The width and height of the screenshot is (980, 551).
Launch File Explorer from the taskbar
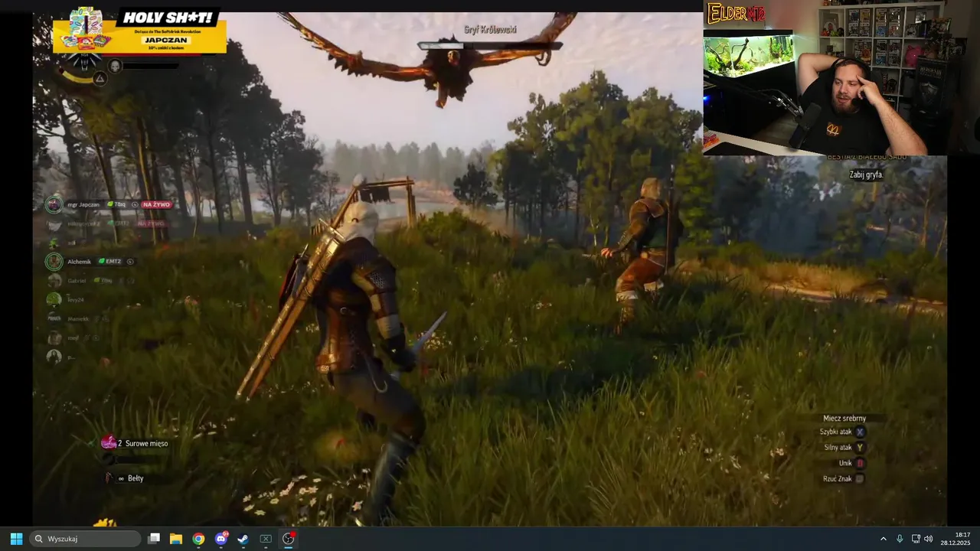coord(176,539)
